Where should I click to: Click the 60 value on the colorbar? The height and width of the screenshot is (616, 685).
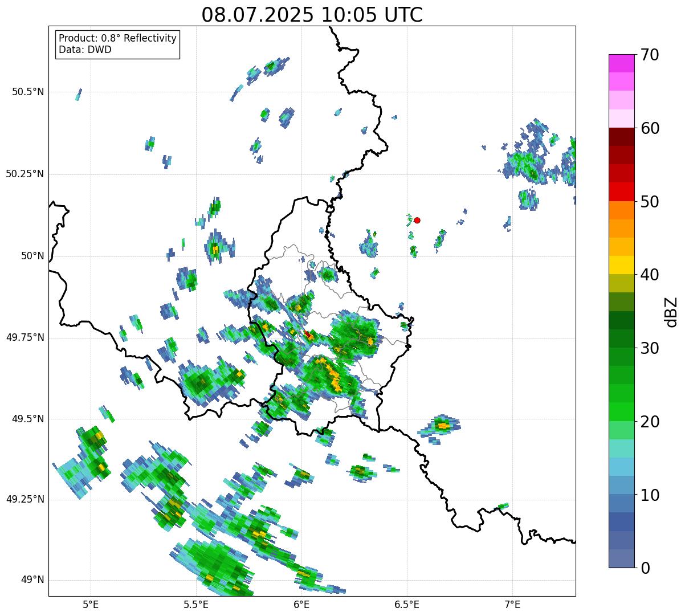(650, 128)
